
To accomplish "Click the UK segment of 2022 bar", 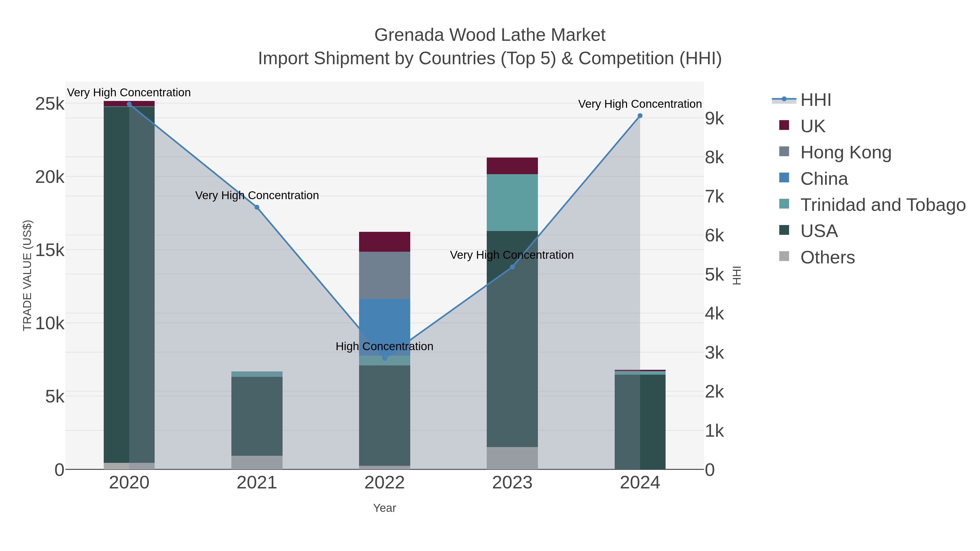I will coord(385,242).
